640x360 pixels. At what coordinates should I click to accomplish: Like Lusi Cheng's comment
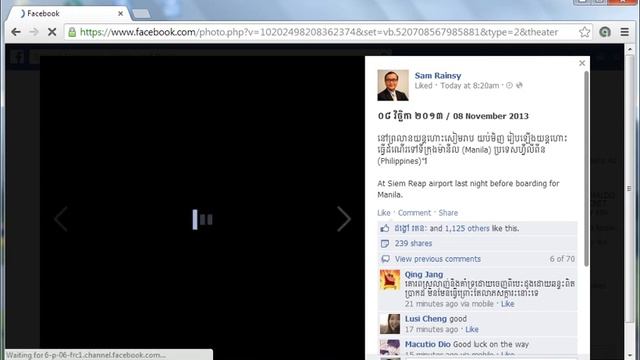tap(472, 329)
